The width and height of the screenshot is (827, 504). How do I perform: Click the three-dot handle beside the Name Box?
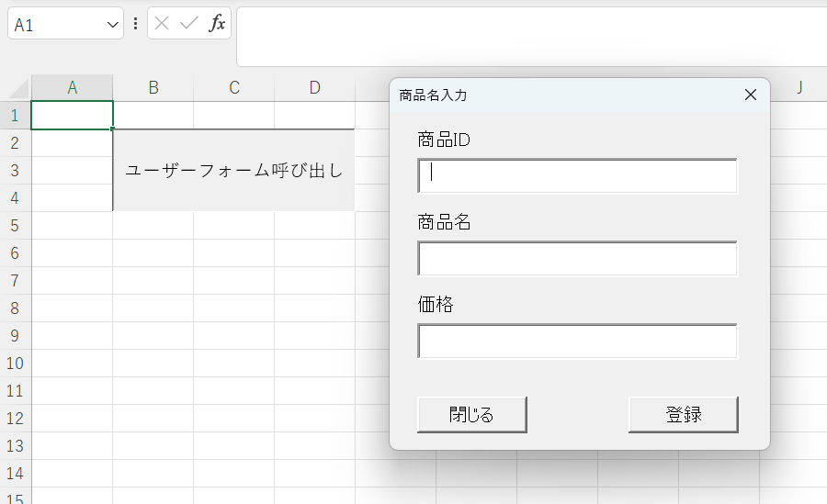pyautogui.click(x=136, y=23)
